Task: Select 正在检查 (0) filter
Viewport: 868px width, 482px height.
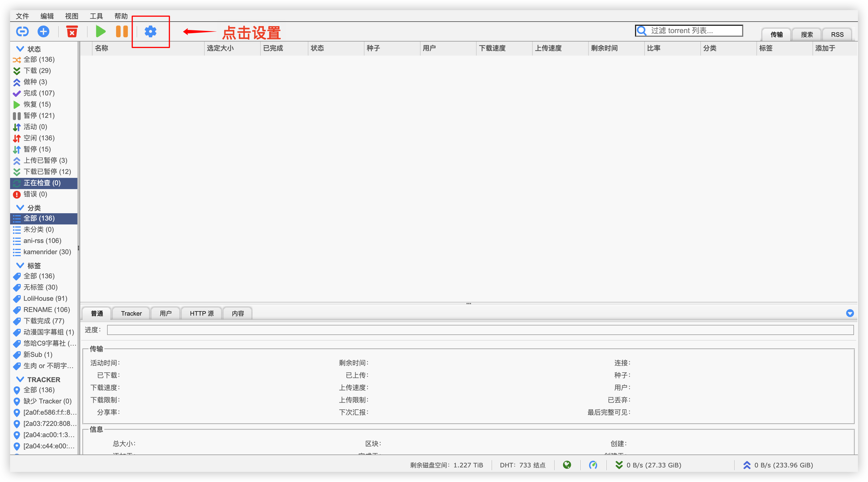Action: pyautogui.click(x=44, y=183)
